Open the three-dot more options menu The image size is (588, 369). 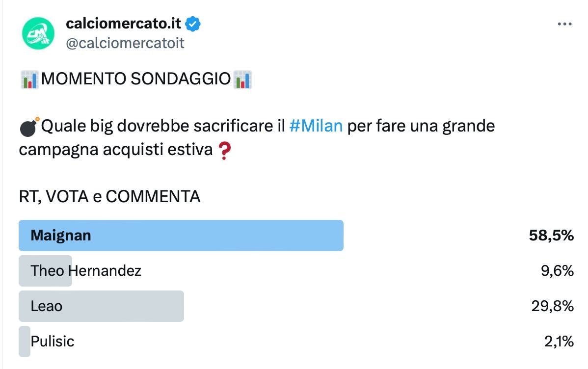[x=565, y=24]
